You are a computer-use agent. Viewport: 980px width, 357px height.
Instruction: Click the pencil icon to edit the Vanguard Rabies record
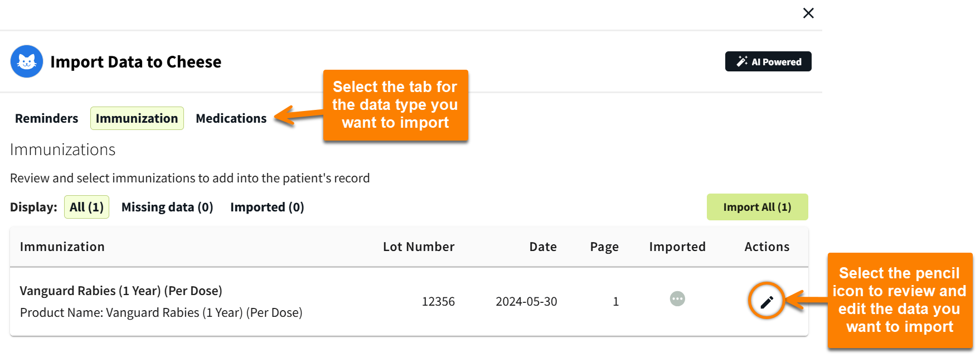(x=766, y=300)
